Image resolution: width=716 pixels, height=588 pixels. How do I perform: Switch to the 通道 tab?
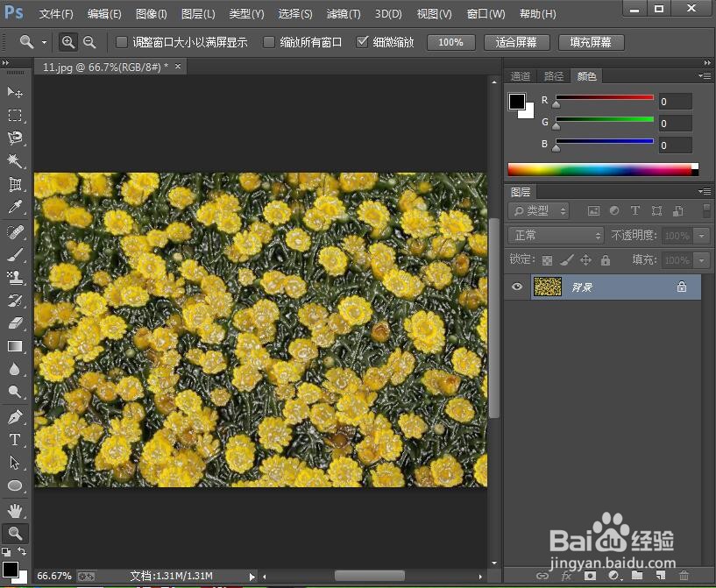521,76
